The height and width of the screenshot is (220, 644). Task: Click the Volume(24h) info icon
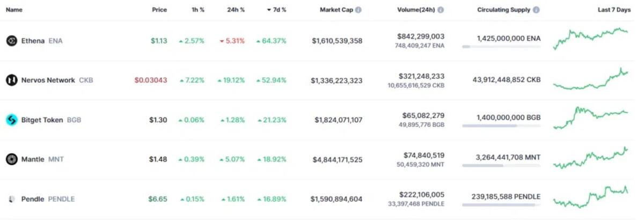(441, 10)
